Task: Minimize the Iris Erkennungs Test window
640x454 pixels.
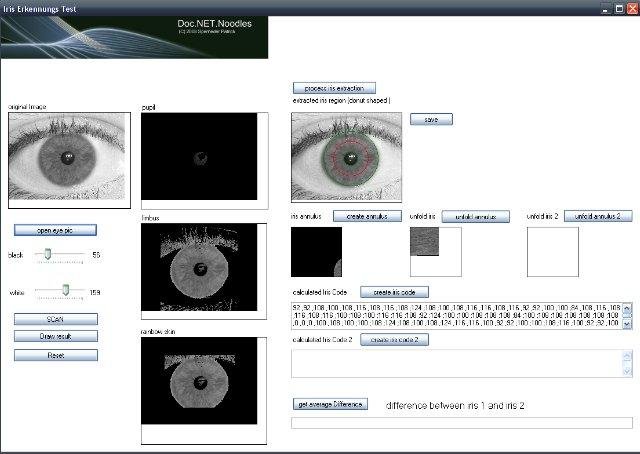Action: (606, 8)
